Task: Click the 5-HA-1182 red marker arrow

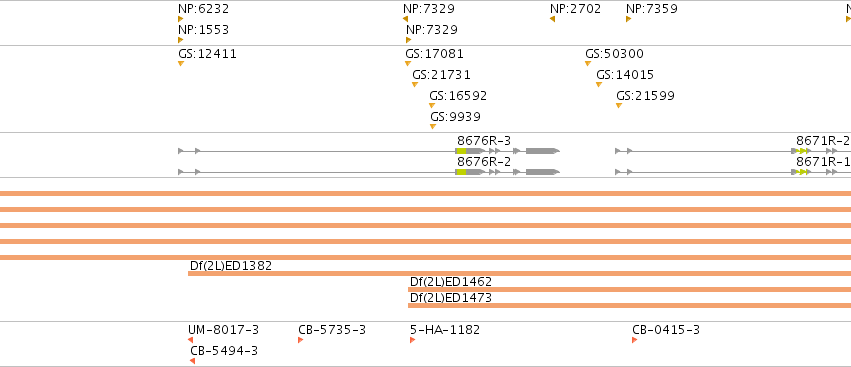Action: (412, 340)
